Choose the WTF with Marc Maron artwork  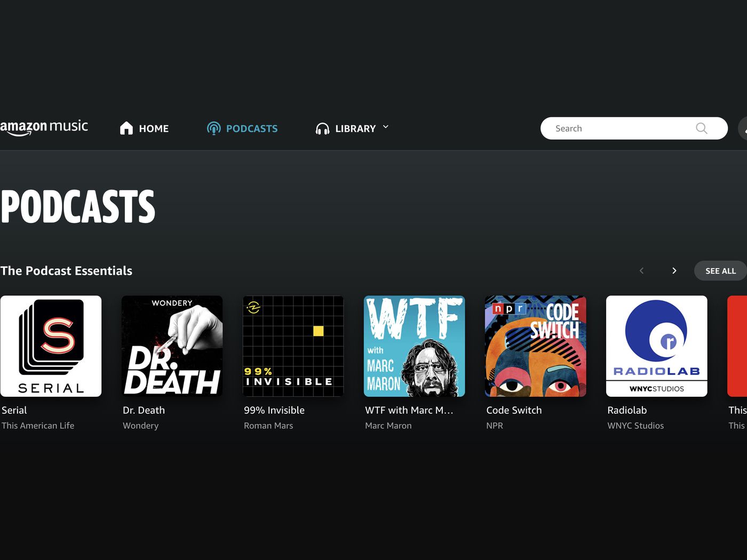[414, 346]
